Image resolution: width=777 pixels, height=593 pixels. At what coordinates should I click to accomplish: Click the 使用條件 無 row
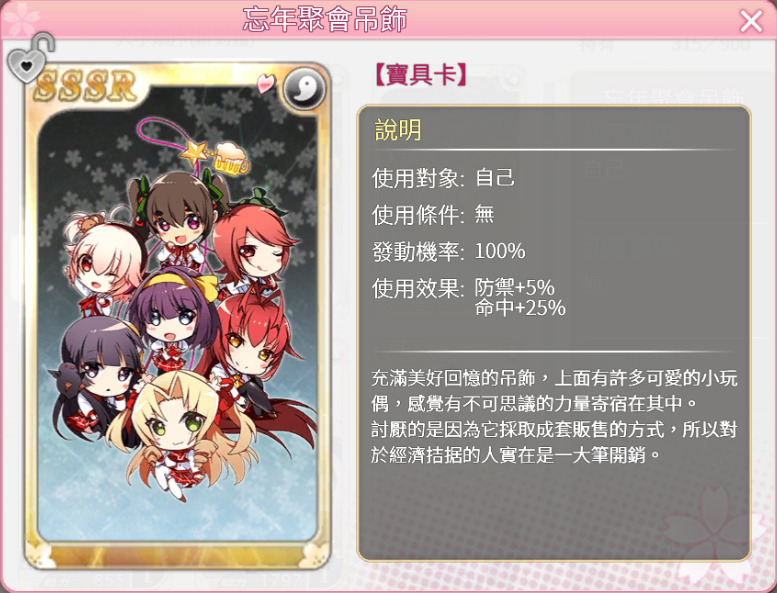433,215
